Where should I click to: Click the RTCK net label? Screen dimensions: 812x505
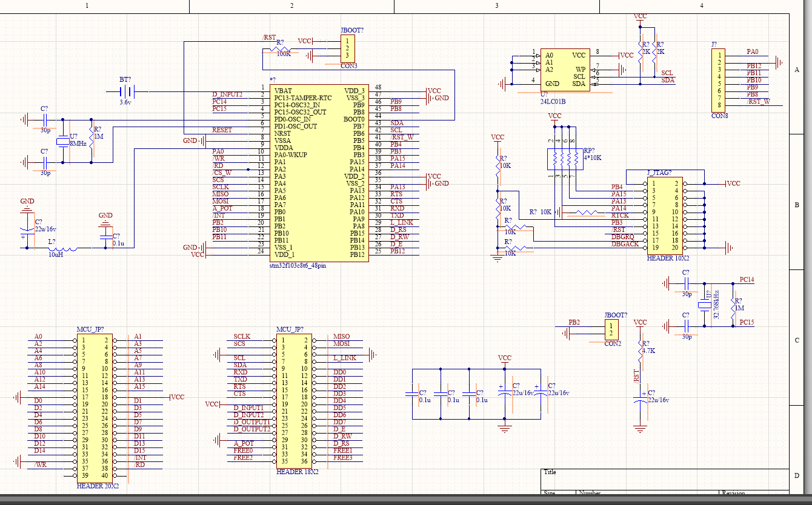point(620,216)
